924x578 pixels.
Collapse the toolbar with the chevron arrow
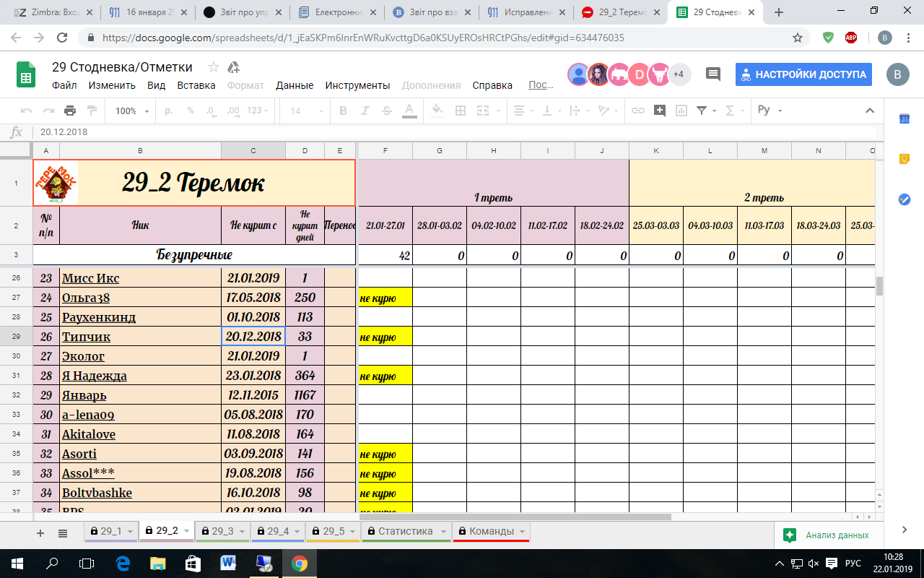tap(869, 111)
